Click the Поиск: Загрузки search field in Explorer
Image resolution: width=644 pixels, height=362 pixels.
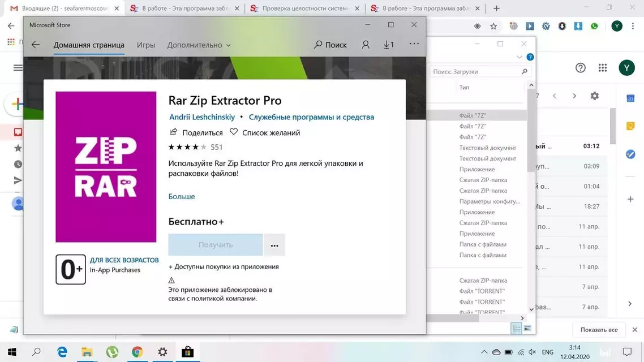click(480, 71)
